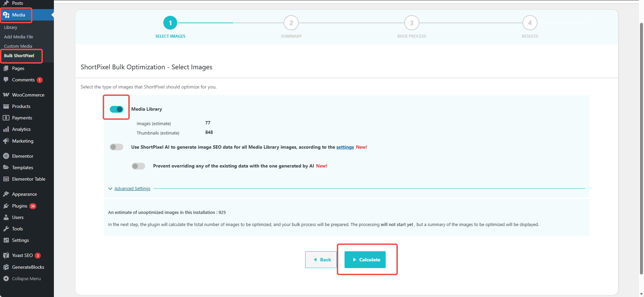
Task: Click step 3 Bulk Process circle
Action: (412, 23)
